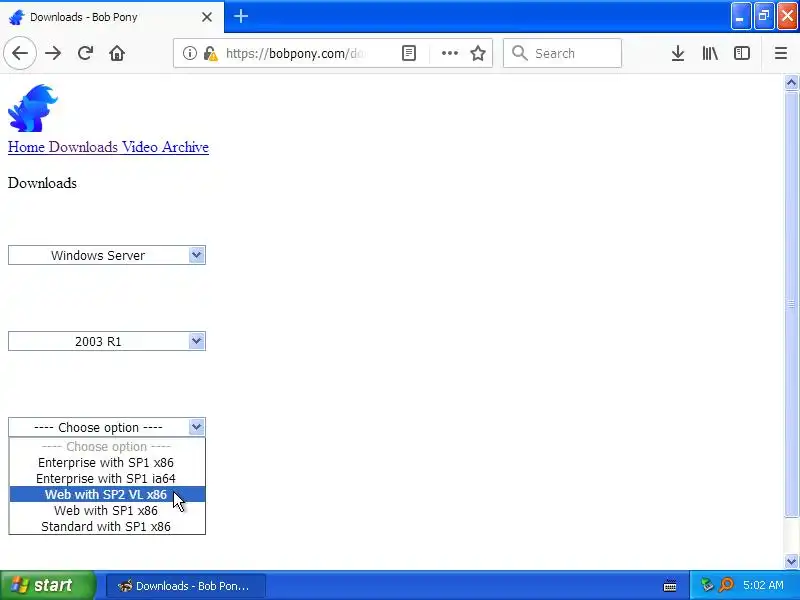This screenshot has height=600, width=800.
Task: Open the Windows start menu
Action: tap(47, 585)
